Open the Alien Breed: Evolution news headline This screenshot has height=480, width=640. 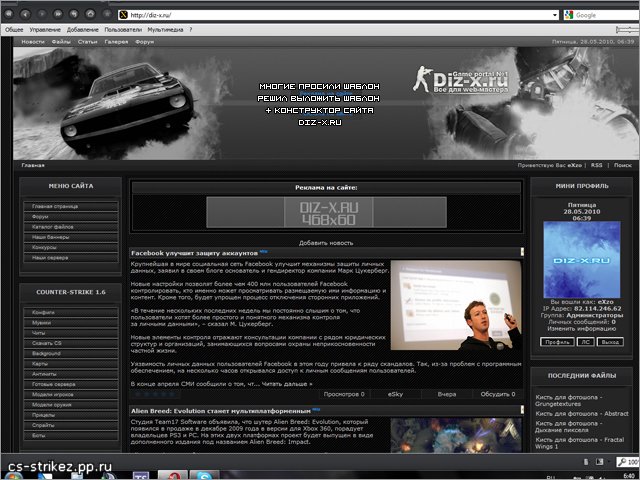coord(221,411)
